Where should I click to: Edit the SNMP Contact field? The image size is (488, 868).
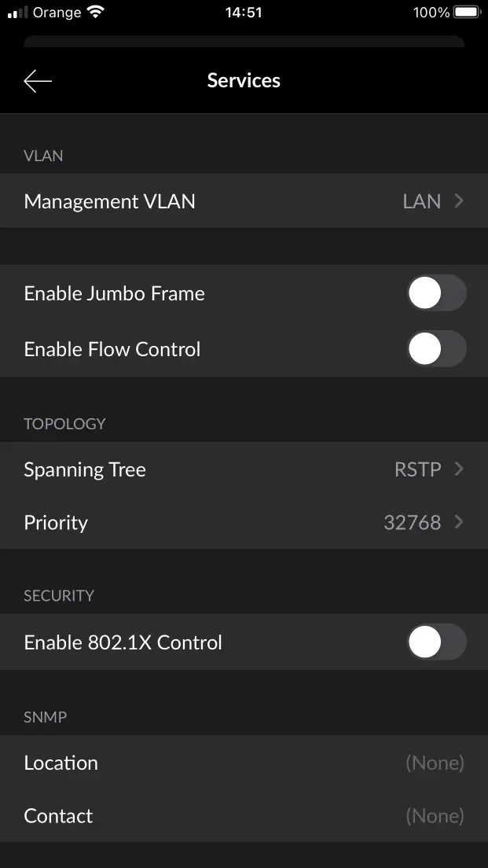click(x=435, y=816)
